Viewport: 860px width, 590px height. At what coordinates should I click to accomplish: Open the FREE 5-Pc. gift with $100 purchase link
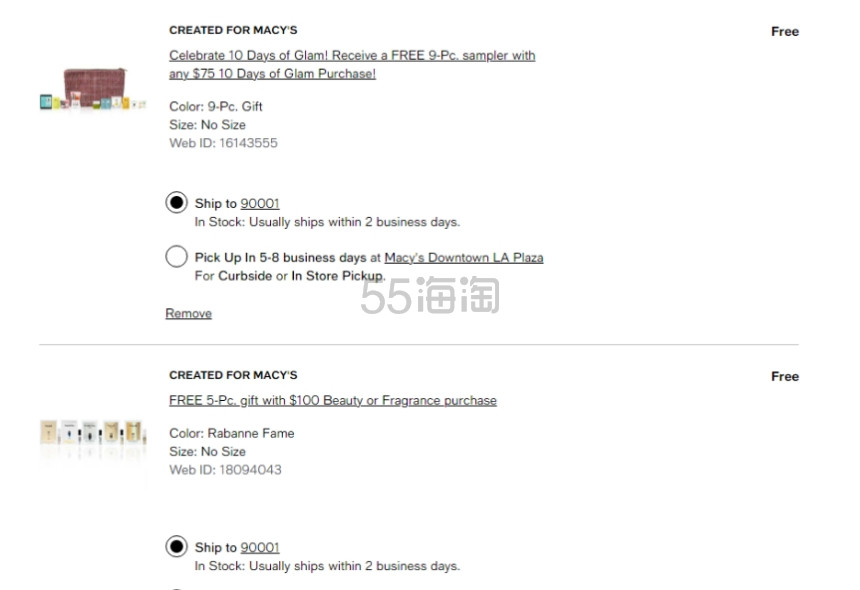point(333,400)
